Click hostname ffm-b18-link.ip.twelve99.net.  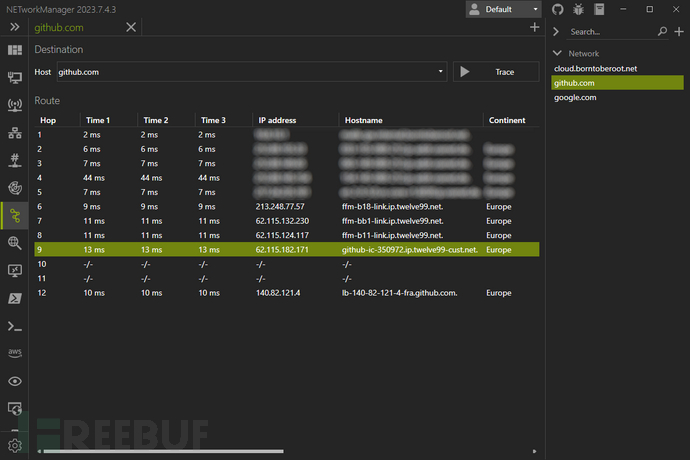[x=393, y=206]
